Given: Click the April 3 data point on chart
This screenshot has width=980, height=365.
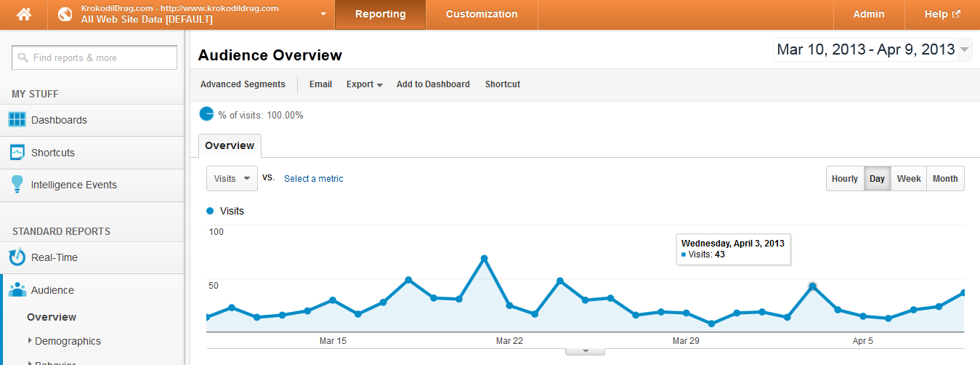Looking at the screenshot, I should 812,286.
